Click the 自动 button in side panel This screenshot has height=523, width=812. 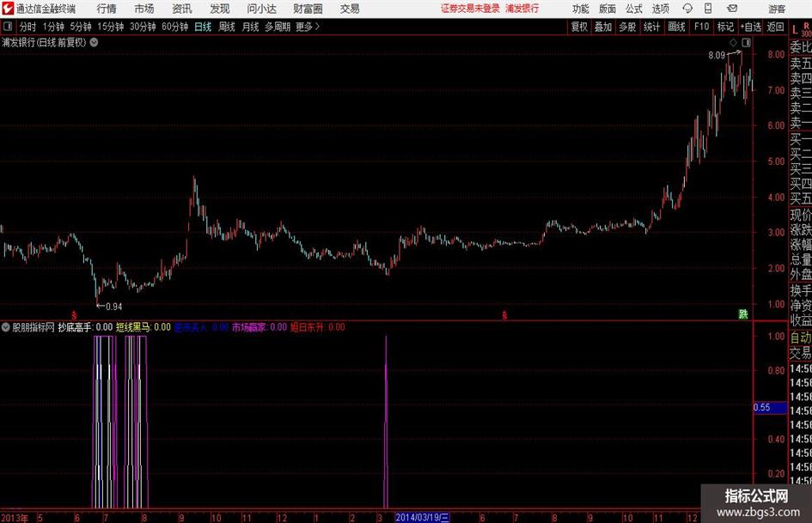[x=801, y=338]
